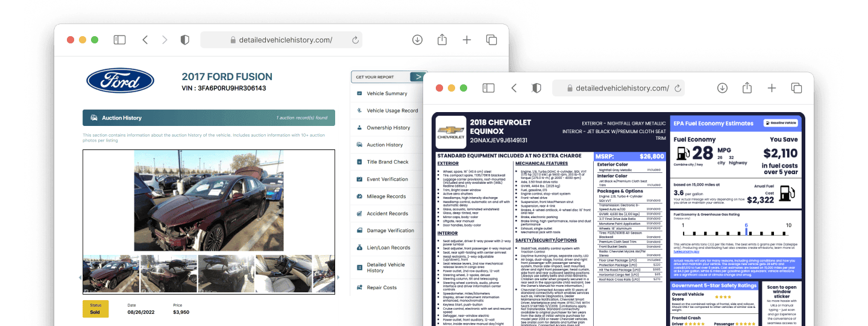Screen dimensions: 868x326
Task: Click Scan to open window sticker box
Action: click(x=782, y=304)
